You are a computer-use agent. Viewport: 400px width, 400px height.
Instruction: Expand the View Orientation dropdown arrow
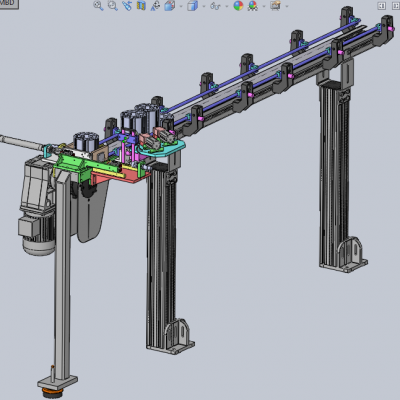[181, 6]
